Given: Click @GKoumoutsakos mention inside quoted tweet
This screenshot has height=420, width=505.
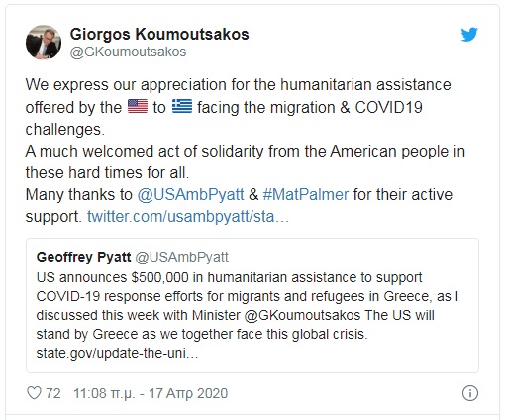Looking at the screenshot, I should pyautogui.click(x=302, y=315).
